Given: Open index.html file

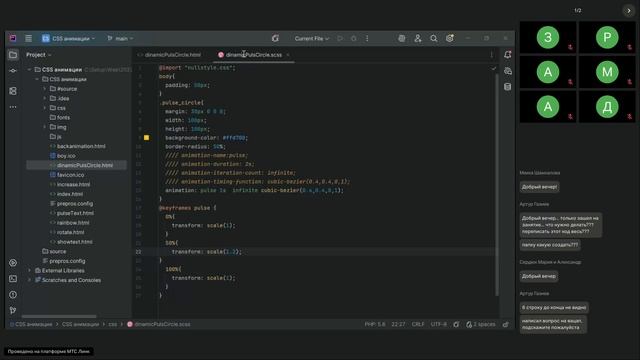Looking at the screenshot, I should click(69, 194).
